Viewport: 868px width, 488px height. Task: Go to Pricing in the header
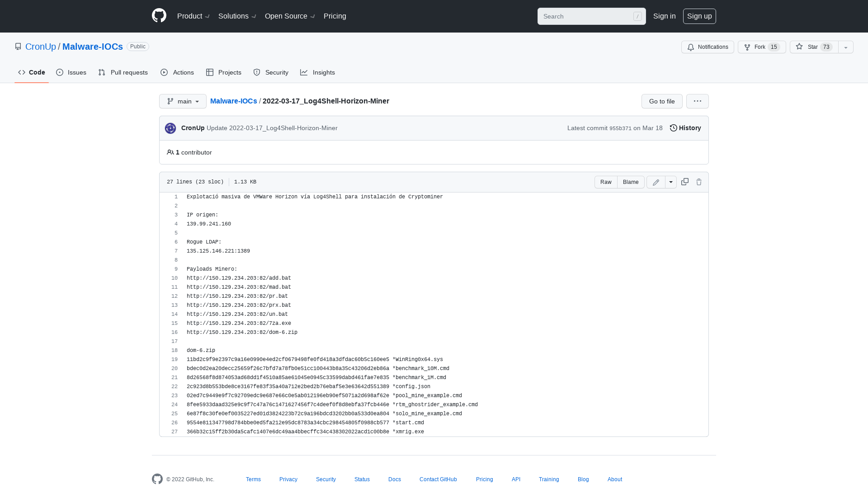pos(335,16)
